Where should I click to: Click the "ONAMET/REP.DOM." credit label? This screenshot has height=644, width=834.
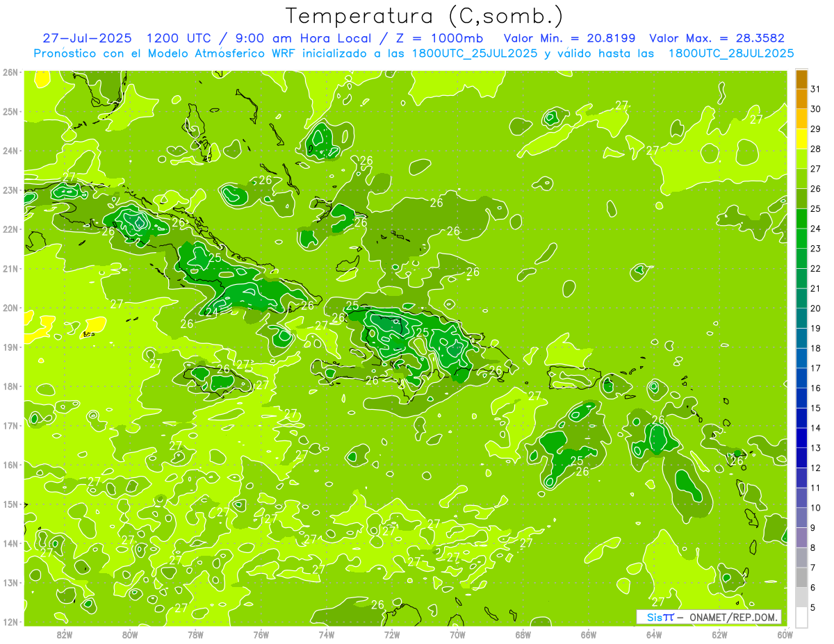pos(733,618)
